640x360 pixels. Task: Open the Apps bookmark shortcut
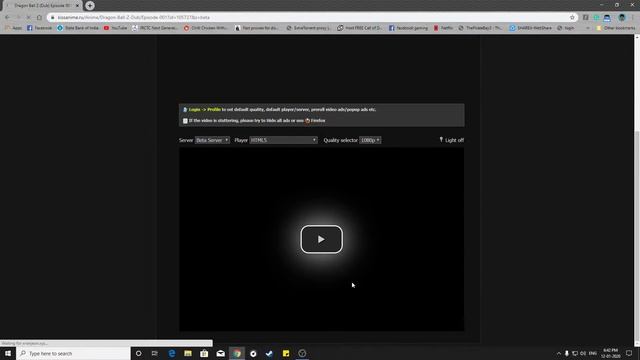13,28
